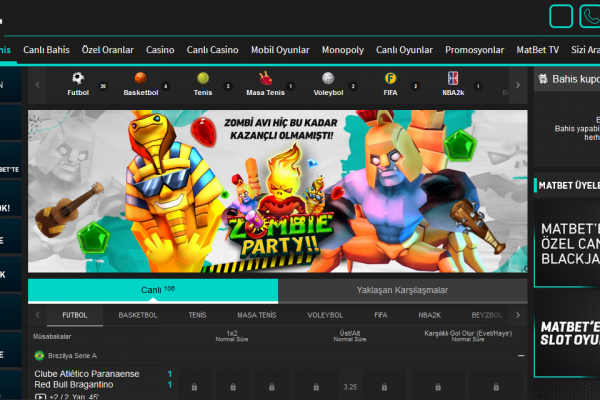Choose the Tenis ball icon
Image resolution: width=600 pixels, height=400 pixels.
tap(203, 78)
